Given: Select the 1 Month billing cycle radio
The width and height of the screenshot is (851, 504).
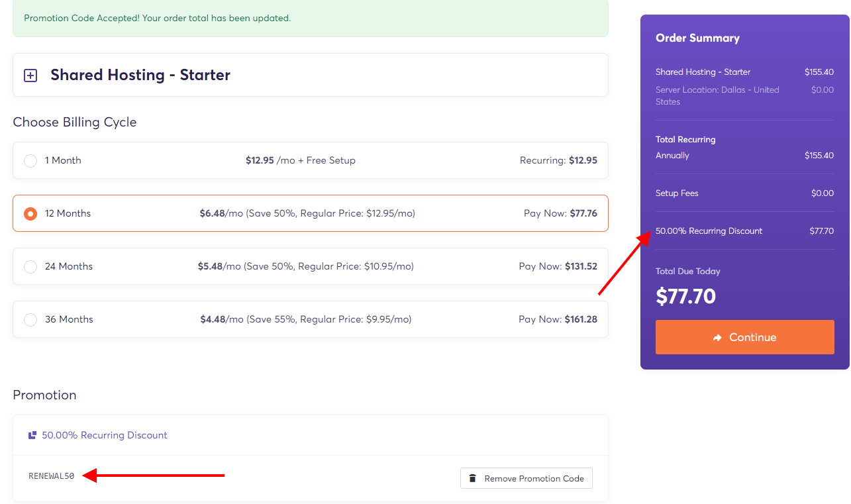Looking at the screenshot, I should (30, 160).
